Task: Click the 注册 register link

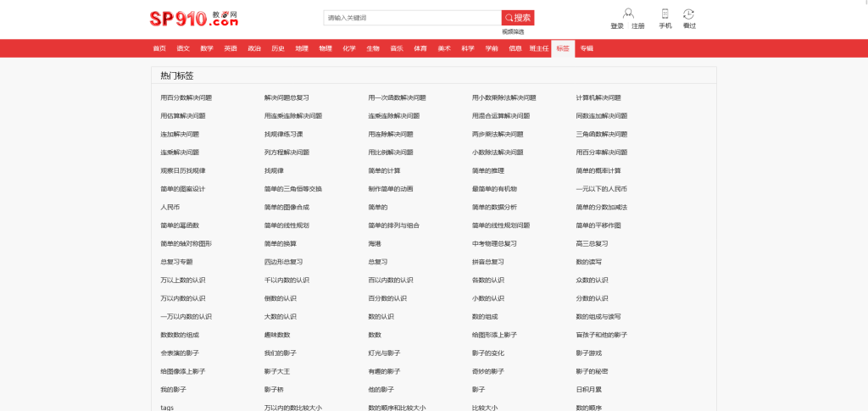Action: 638,26
